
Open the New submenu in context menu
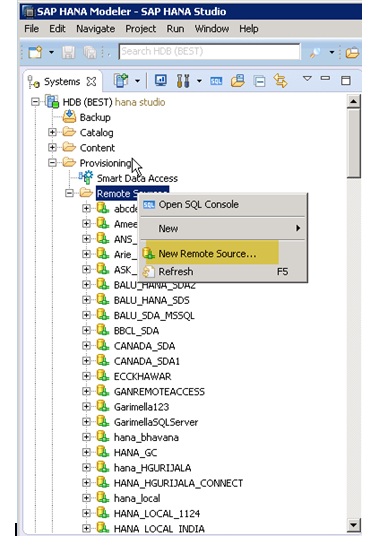[x=223, y=228]
